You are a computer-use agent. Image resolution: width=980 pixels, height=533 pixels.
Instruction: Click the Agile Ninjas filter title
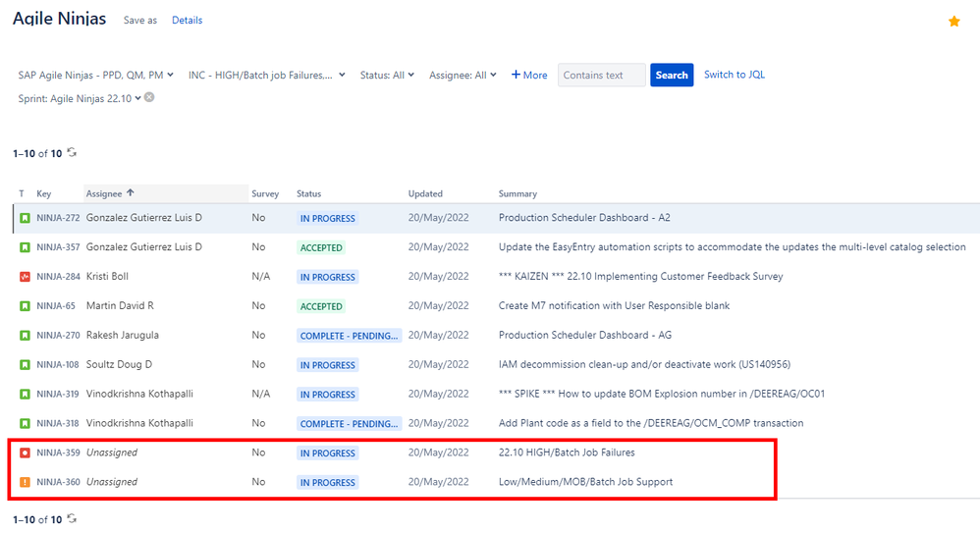click(x=59, y=19)
